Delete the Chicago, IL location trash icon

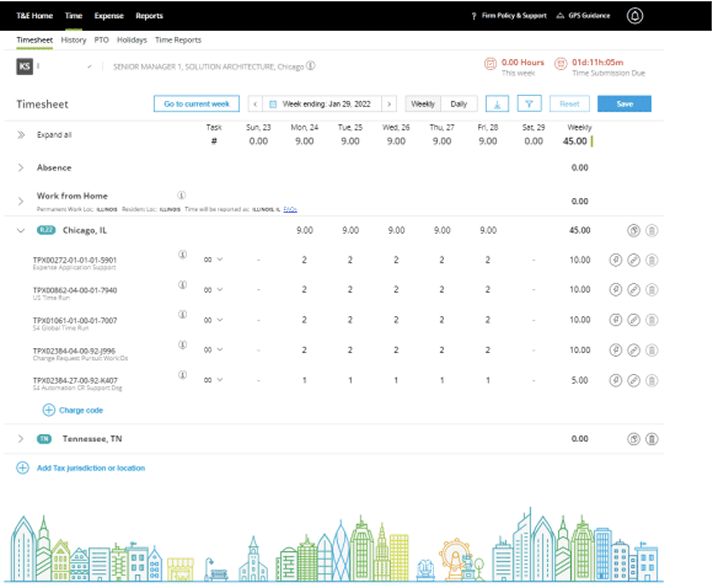(651, 231)
